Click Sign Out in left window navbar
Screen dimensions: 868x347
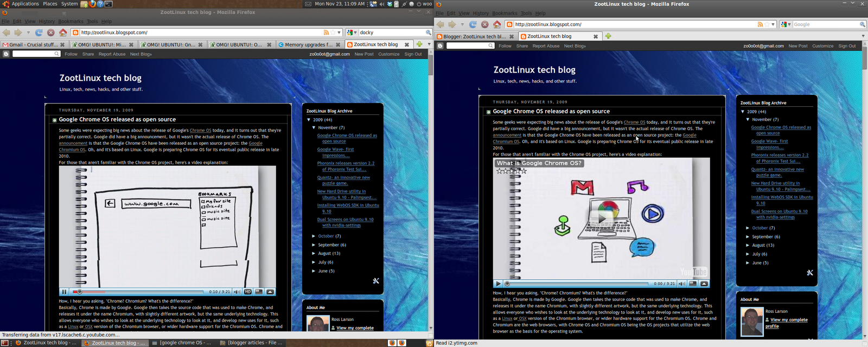pyautogui.click(x=413, y=54)
